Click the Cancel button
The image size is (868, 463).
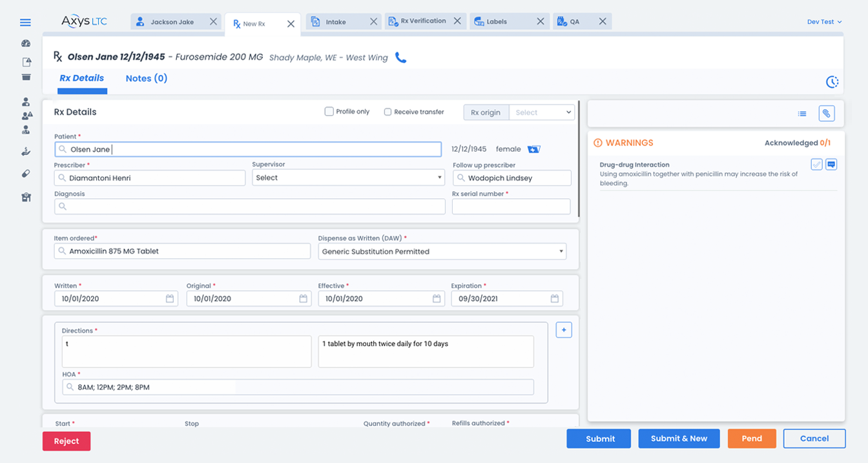814,438
